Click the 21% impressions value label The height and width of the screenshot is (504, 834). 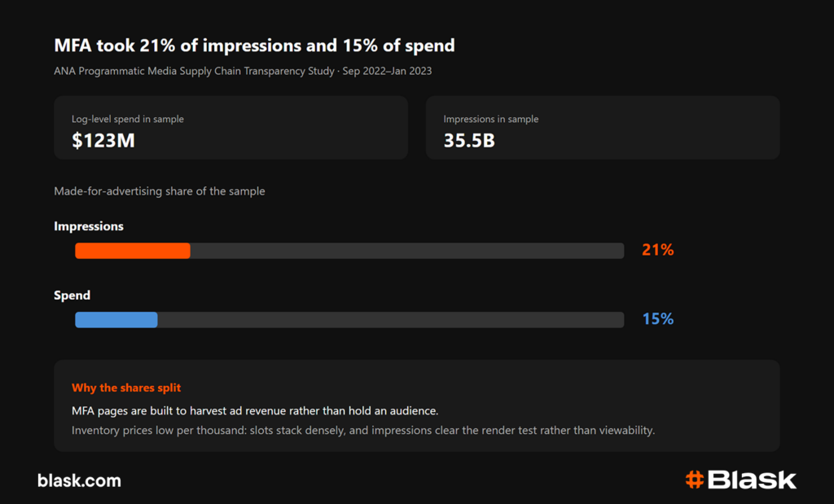tap(658, 250)
